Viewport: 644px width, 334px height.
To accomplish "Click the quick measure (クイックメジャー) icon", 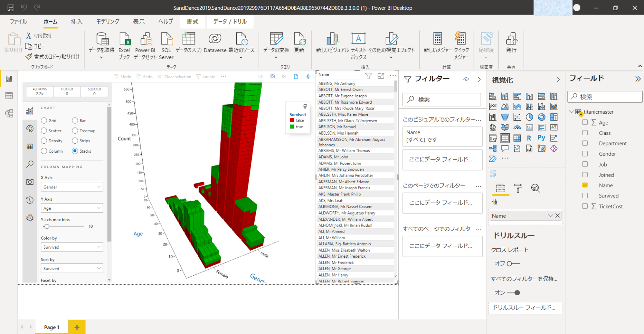I will point(460,39).
